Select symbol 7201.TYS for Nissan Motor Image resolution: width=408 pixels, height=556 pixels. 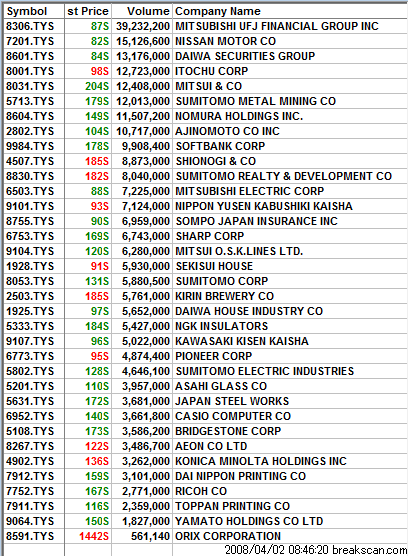[x=30, y=41]
